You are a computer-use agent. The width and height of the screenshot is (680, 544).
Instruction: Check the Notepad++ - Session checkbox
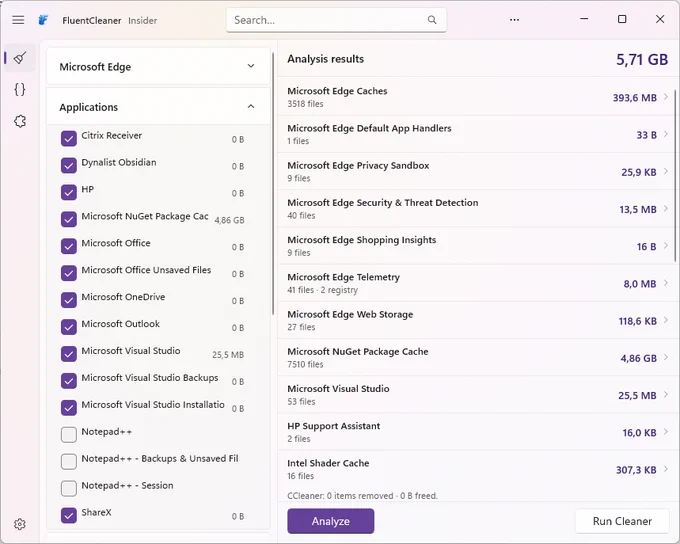pos(69,488)
